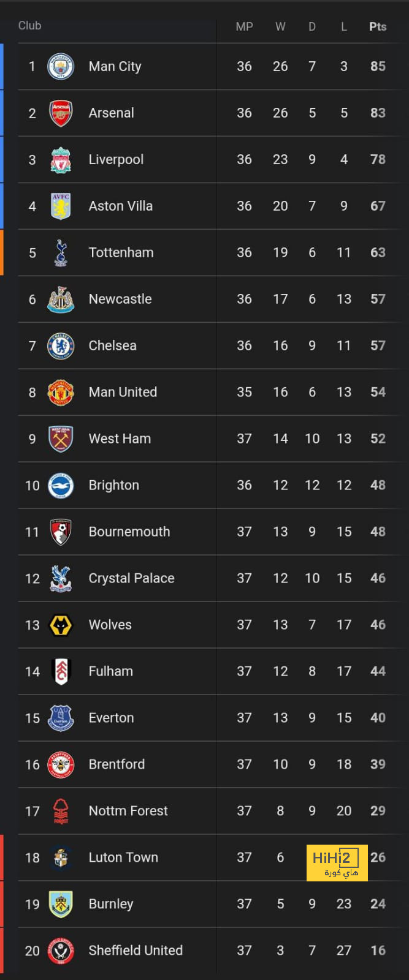
Task: Click the West Ham crest
Action: pyautogui.click(x=61, y=439)
